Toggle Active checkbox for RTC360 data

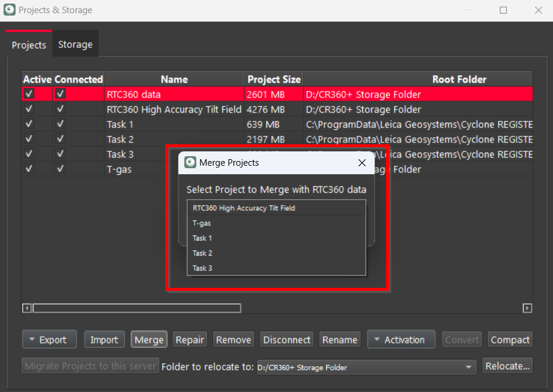(x=29, y=94)
